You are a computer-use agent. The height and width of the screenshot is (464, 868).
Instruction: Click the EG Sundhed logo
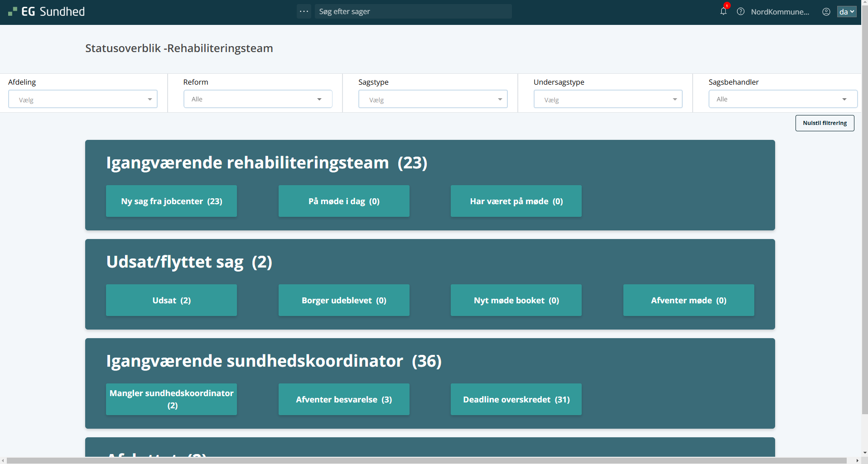coord(47,12)
